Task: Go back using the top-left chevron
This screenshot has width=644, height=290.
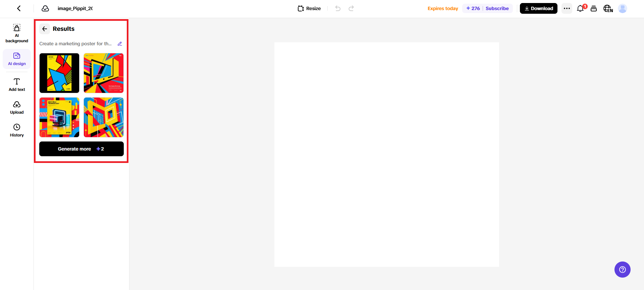Action: (19, 8)
